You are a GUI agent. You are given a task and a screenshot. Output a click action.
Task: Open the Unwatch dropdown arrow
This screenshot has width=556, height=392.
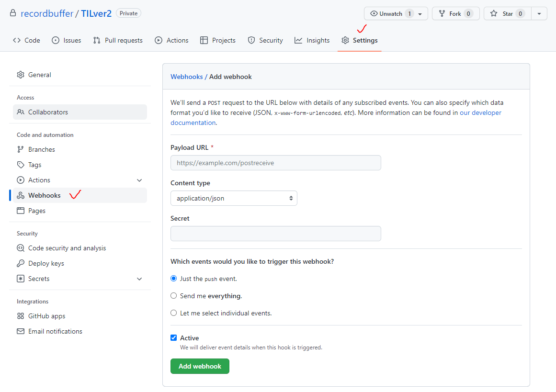coord(420,14)
